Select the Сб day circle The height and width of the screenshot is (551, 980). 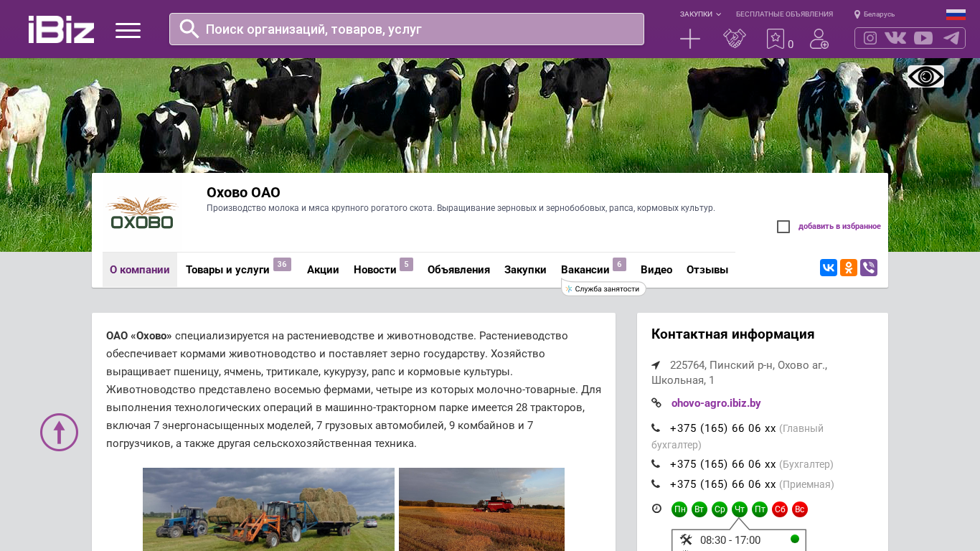[780, 509]
